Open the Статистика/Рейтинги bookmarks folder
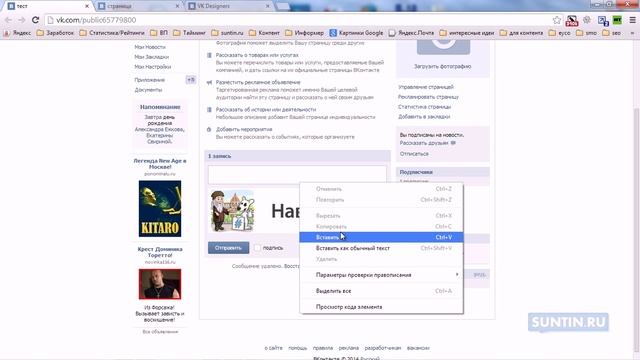640x360 pixels. click(112, 33)
